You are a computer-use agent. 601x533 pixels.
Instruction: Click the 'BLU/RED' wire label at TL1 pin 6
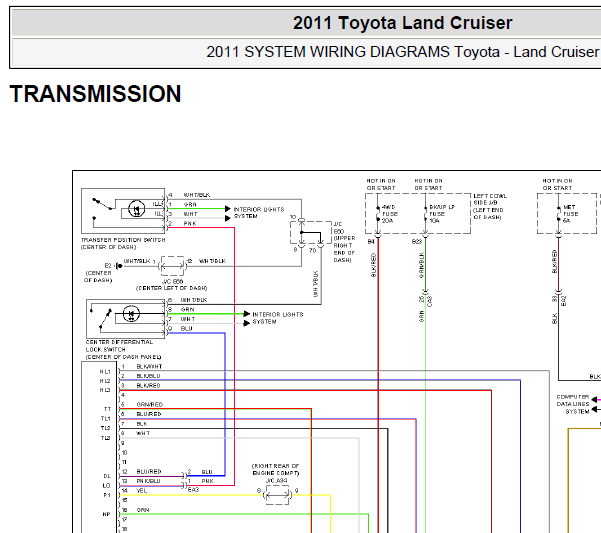point(149,414)
